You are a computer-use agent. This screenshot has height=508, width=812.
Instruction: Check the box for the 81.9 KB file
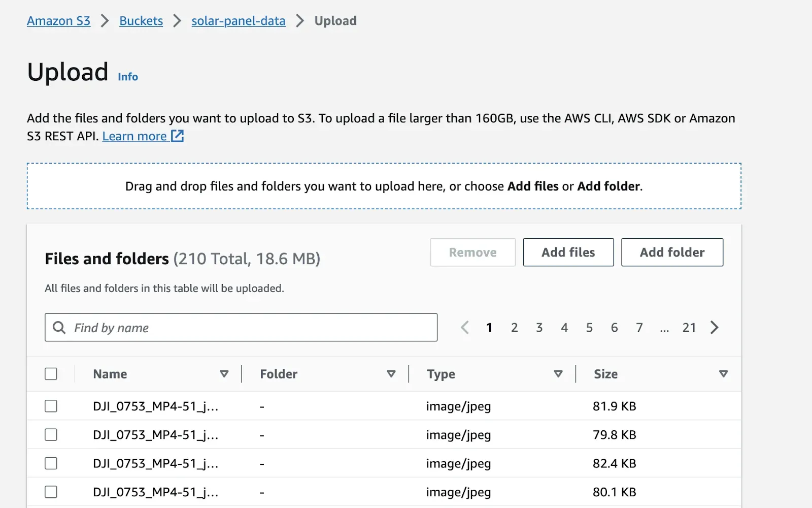pyautogui.click(x=51, y=406)
